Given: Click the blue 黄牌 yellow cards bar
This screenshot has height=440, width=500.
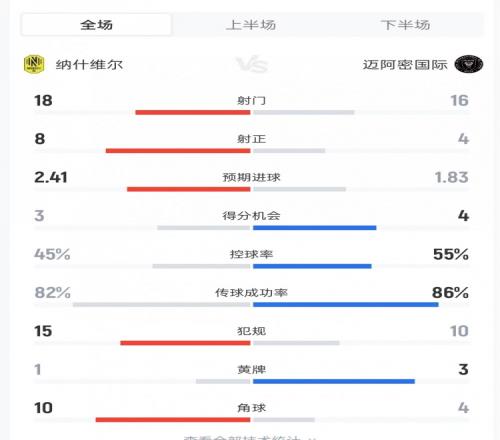Looking at the screenshot, I should pos(334,381).
